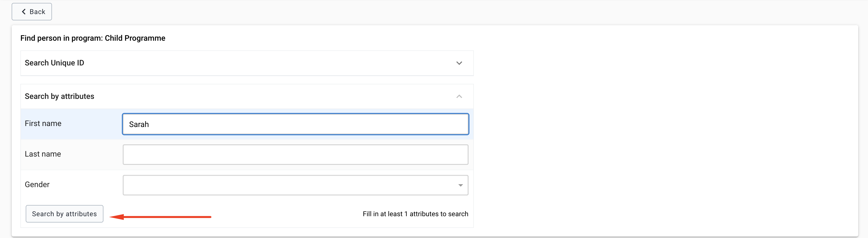Click the left chevron icon in Back
This screenshot has height=238, width=868.
24,12
